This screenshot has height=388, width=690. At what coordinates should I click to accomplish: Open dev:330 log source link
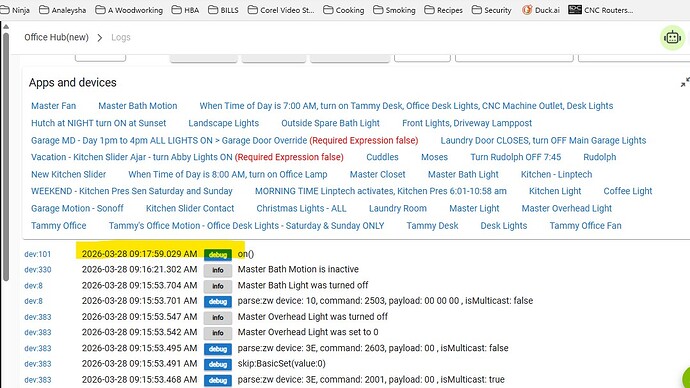pyautogui.click(x=37, y=270)
